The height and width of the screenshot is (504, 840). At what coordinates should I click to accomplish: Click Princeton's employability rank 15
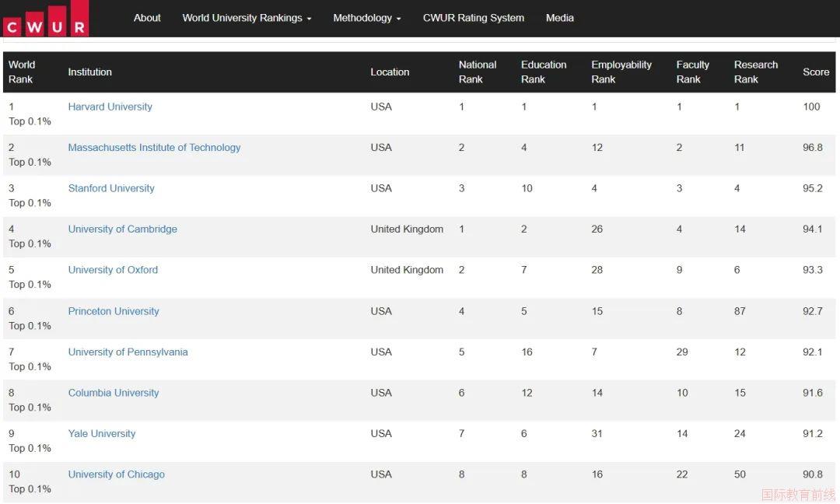pyautogui.click(x=597, y=311)
